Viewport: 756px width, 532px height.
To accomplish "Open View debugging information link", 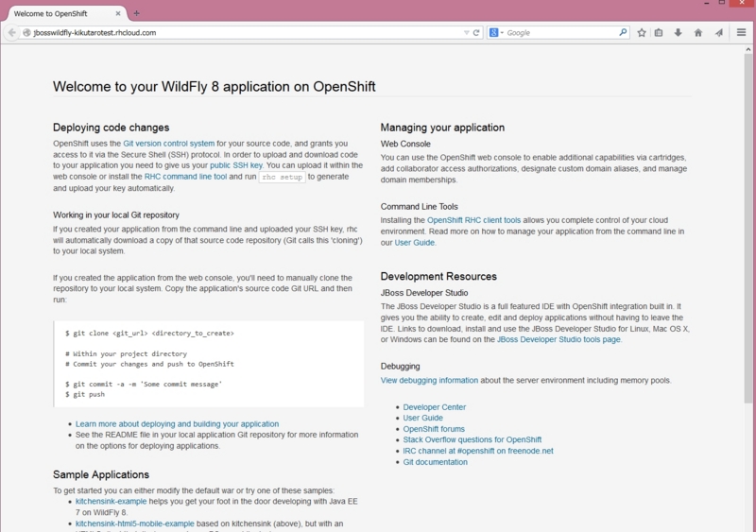I will (x=429, y=380).
